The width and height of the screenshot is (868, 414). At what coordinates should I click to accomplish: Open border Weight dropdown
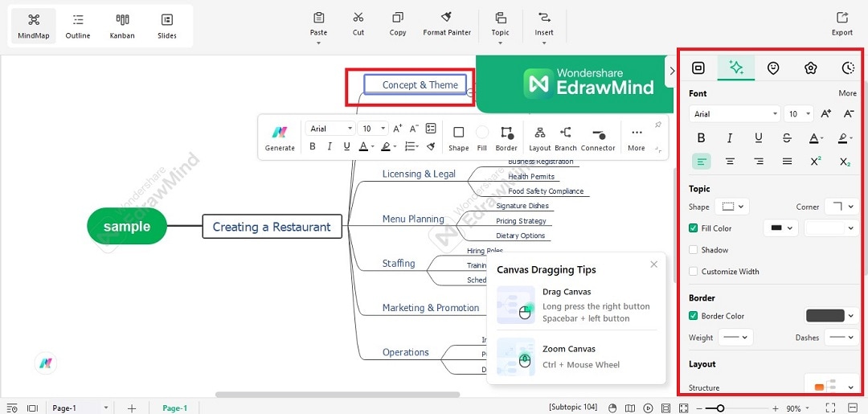(x=735, y=337)
